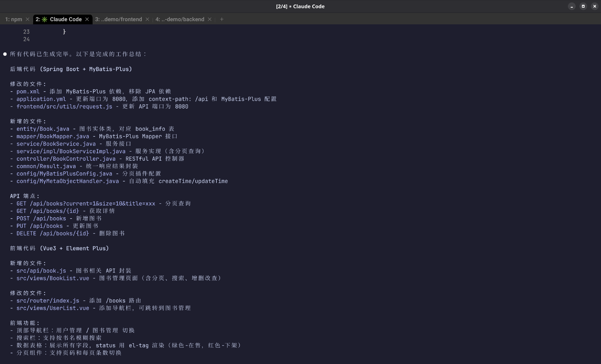
Task: Click the src/views/BookList.vue path
Action: pyautogui.click(x=53, y=278)
